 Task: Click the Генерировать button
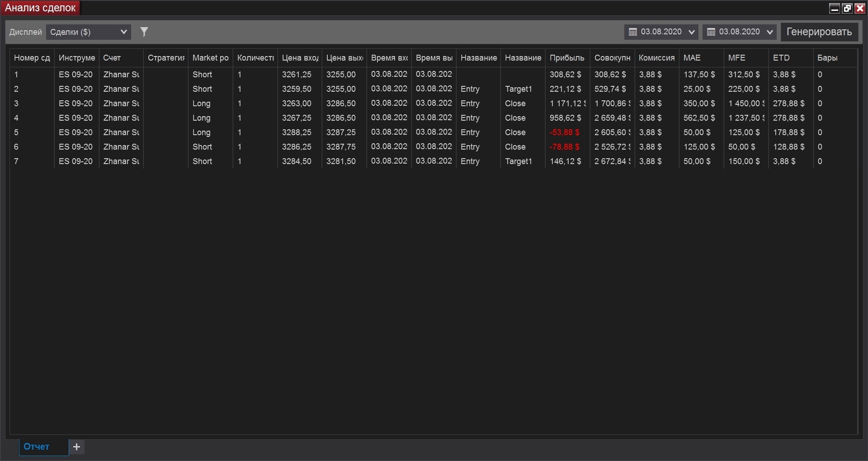[819, 32]
